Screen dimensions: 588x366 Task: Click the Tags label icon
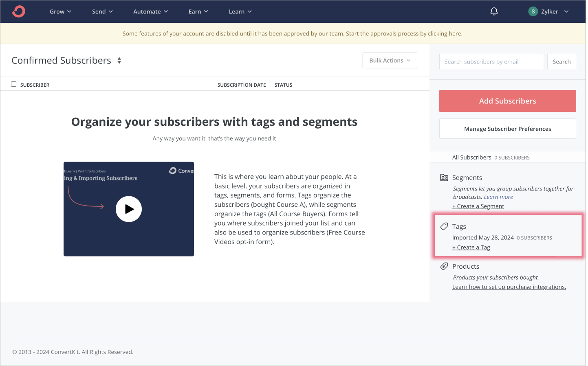tap(444, 226)
